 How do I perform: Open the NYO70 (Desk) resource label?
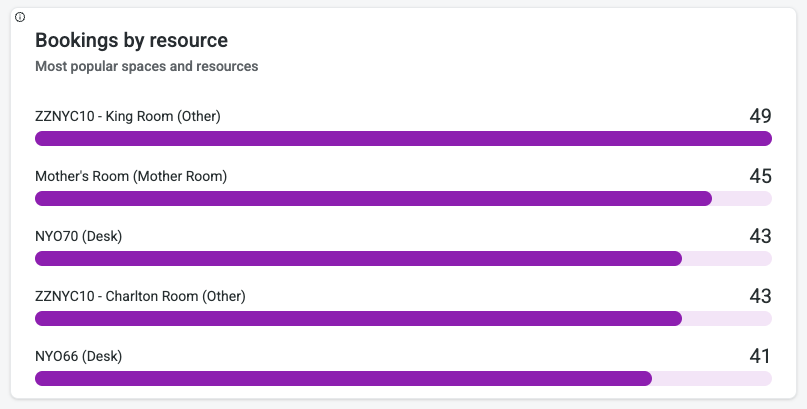78,237
